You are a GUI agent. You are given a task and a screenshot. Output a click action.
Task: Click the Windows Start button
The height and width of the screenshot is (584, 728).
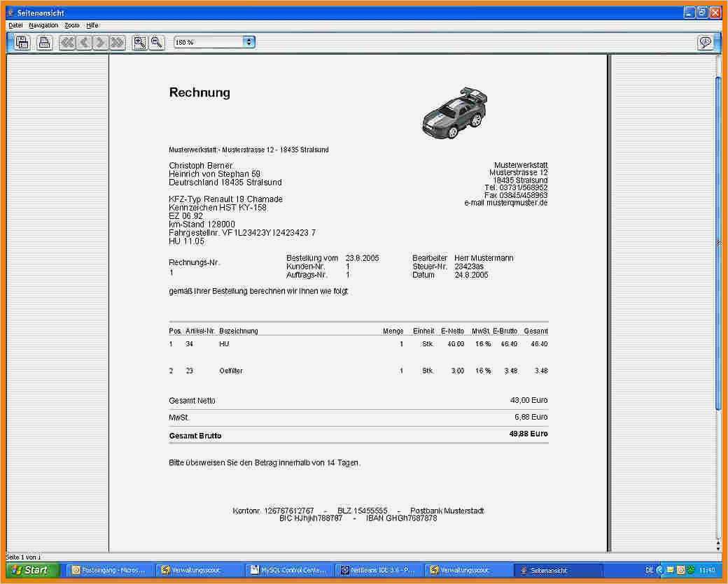click(x=32, y=570)
